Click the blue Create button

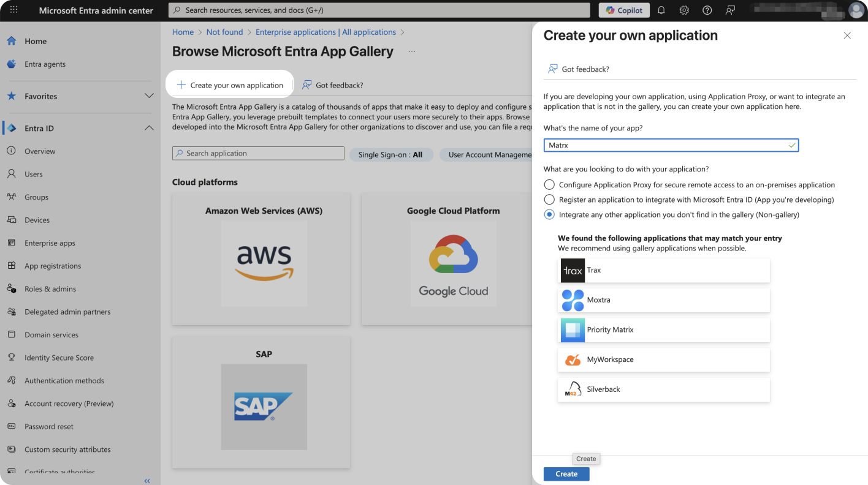[566, 474]
